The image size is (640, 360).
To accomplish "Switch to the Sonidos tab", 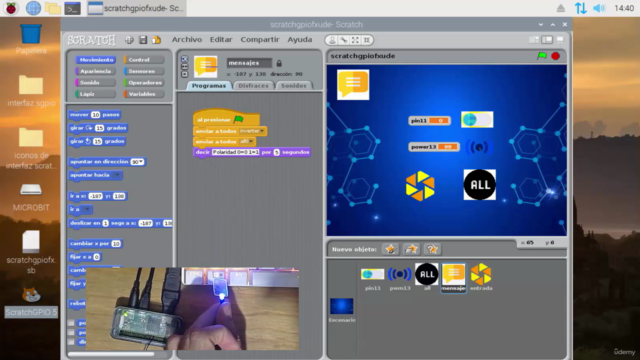I will pos(293,86).
